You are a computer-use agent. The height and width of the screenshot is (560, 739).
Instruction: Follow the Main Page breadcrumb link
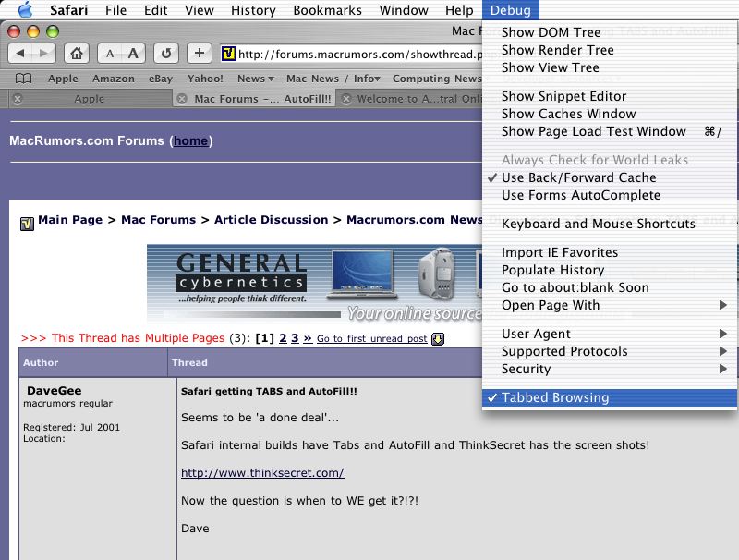click(70, 220)
